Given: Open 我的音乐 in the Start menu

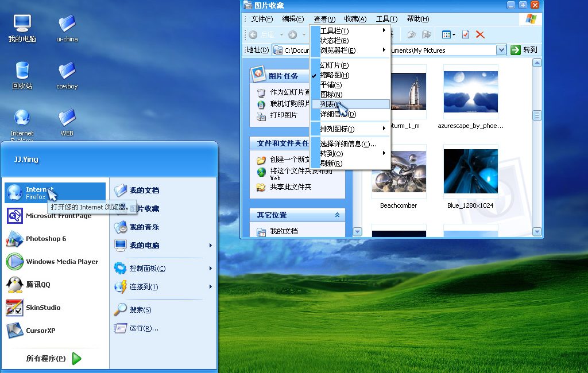Looking at the screenshot, I should coord(137,227).
